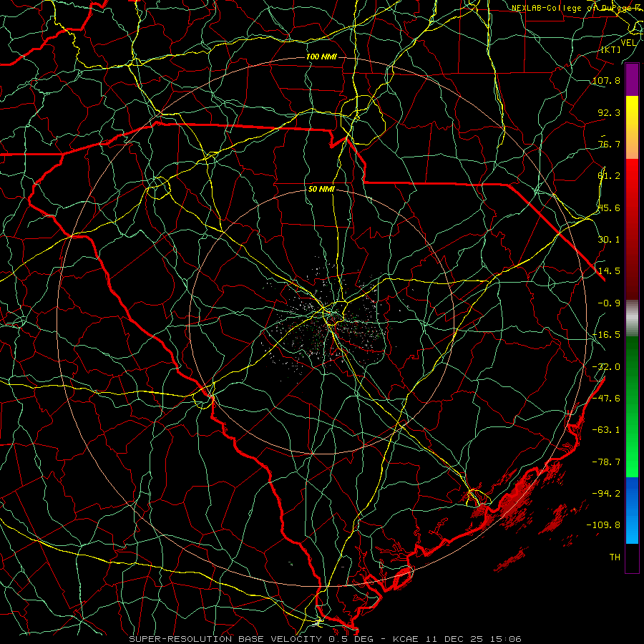Click the TH label on color scale

point(615,557)
